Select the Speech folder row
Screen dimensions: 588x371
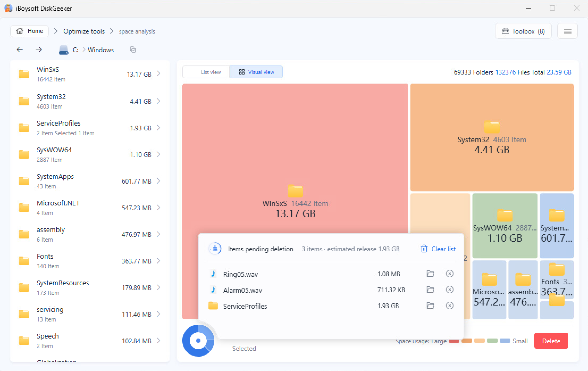click(x=90, y=341)
